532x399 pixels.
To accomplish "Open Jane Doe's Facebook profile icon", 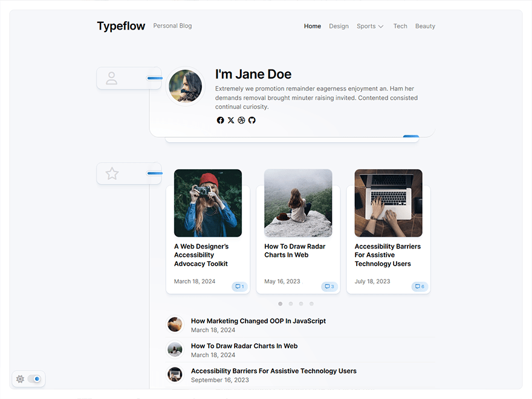I will click(x=221, y=120).
